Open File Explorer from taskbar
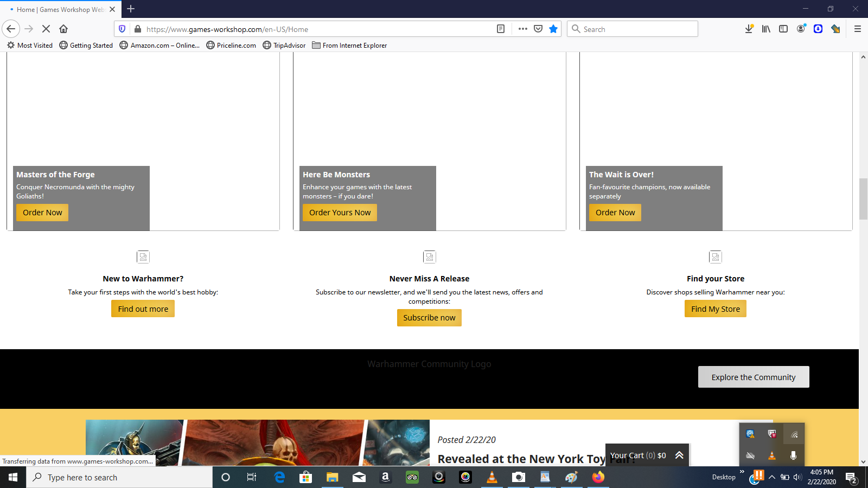868x488 pixels. pyautogui.click(x=333, y=477)
